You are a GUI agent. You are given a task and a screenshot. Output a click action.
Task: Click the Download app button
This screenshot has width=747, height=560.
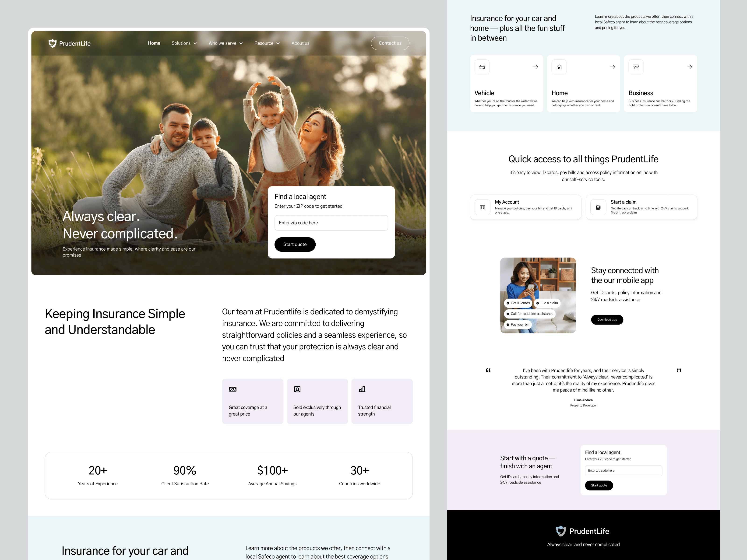coord(607,320)
